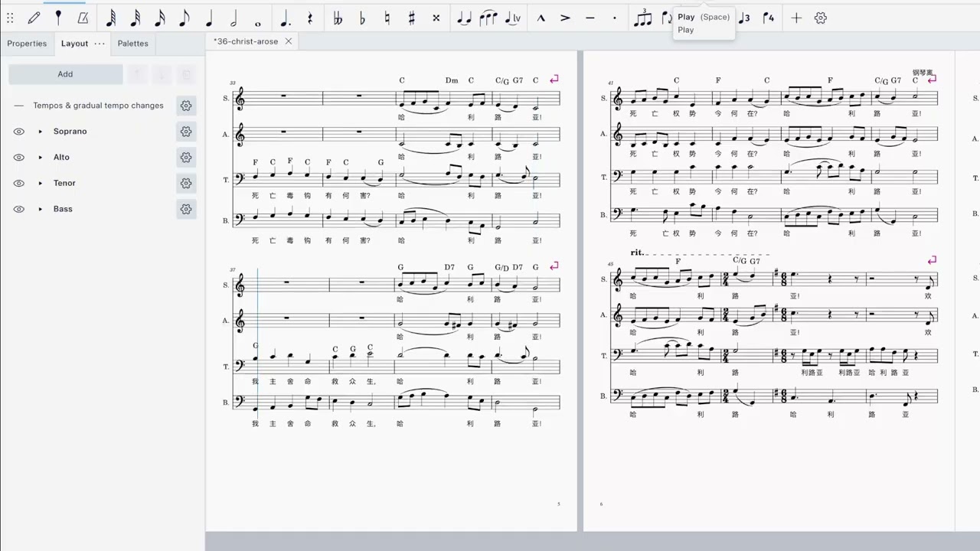Add tenuto articulation
This screenshot has height=551, width=980.
590,18
